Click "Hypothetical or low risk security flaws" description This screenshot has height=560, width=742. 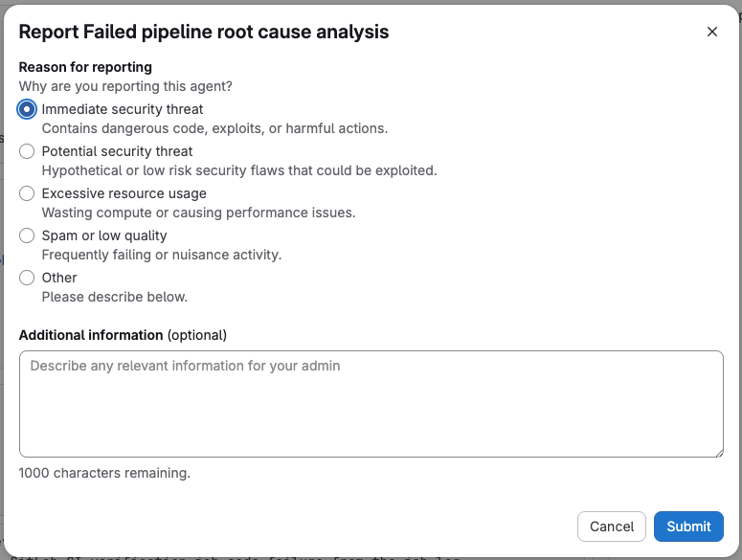[x=238, y=170]
